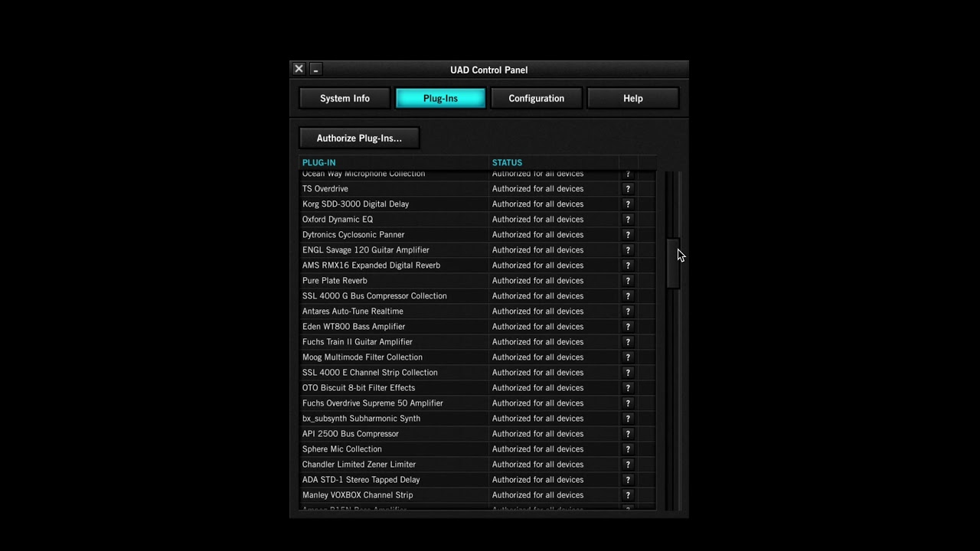Viewport: 980px width, 551px height.
Task: Open help for Fuchs Overdrive Supreme 50 Amplifier
Action: tap(628, 403)
